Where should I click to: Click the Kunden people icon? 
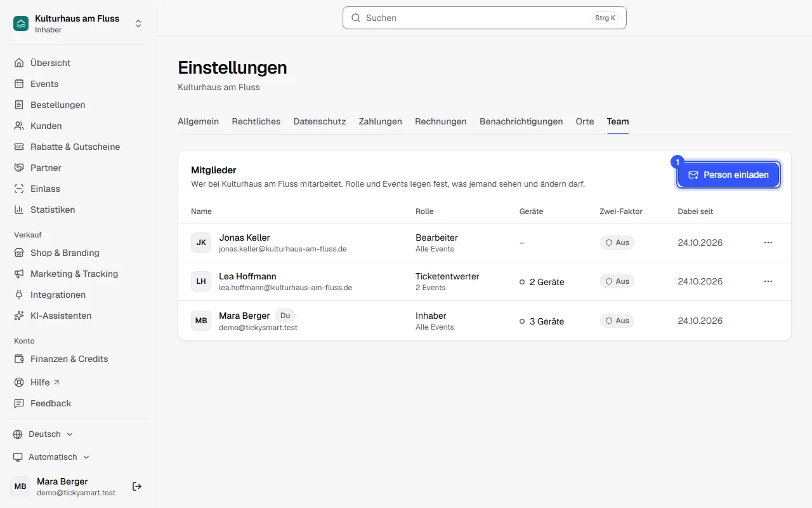tap(19, 126)
